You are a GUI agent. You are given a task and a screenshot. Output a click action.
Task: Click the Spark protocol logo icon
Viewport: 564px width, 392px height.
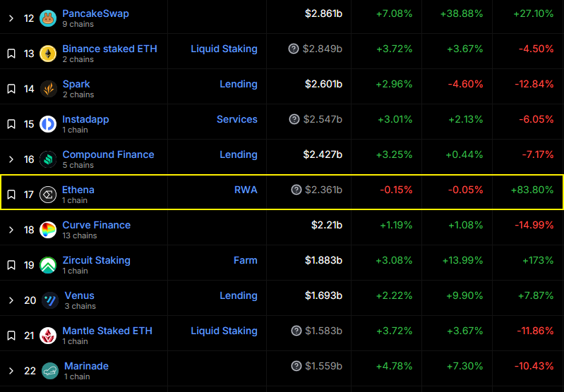click(x=48, y=89)
